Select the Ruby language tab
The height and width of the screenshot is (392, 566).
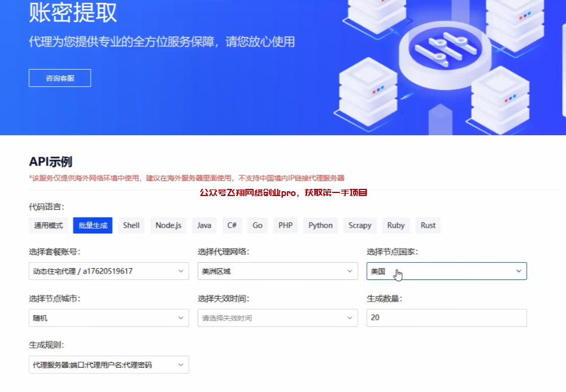(x=395, y=225)
